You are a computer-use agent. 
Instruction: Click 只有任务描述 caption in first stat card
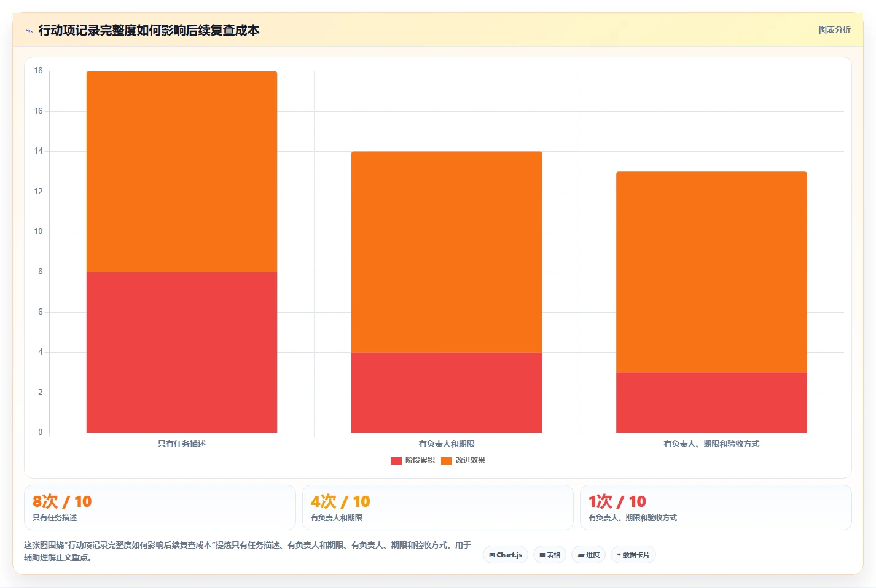pyautogui.click(x=55, y=518)
